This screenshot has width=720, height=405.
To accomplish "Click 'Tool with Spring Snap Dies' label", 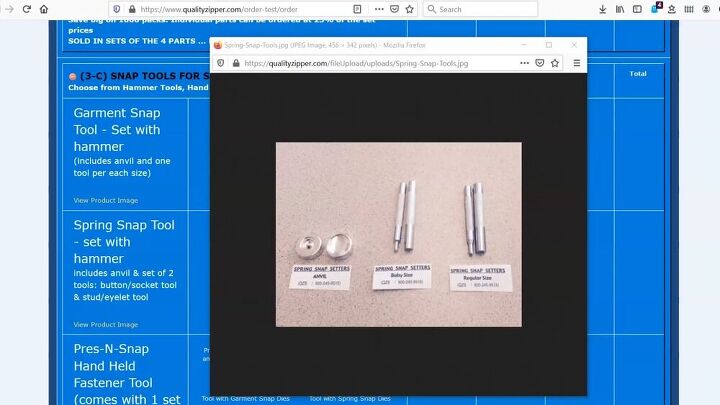I will (350, 399).
